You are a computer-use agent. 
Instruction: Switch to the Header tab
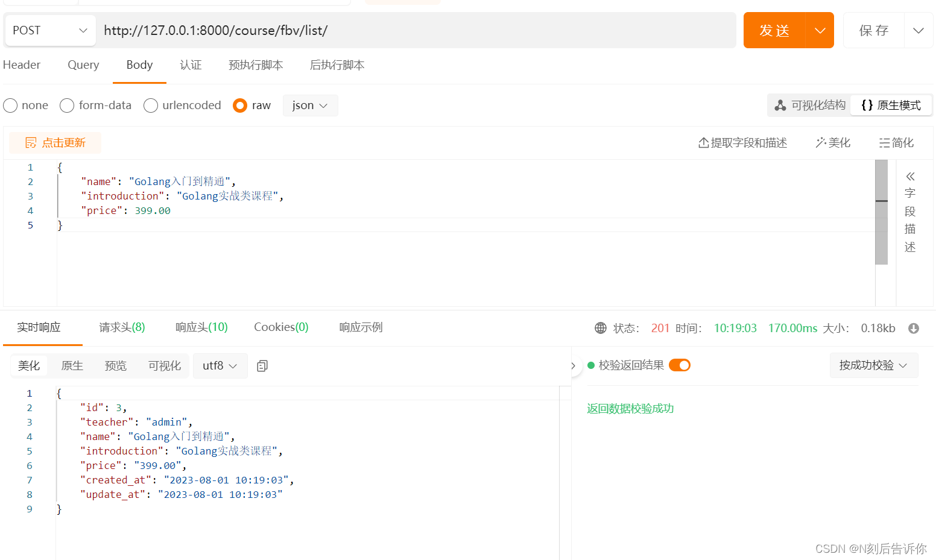[22, 65]
